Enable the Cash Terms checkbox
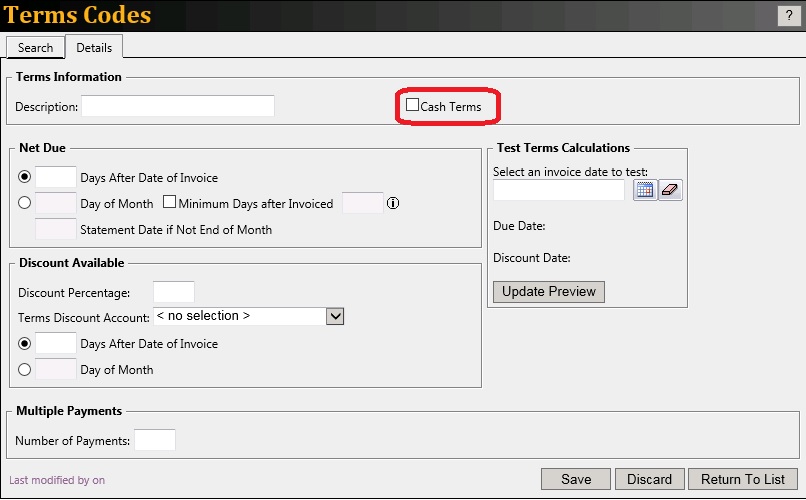This screenshot has width=806, height=500. point(413,105)
